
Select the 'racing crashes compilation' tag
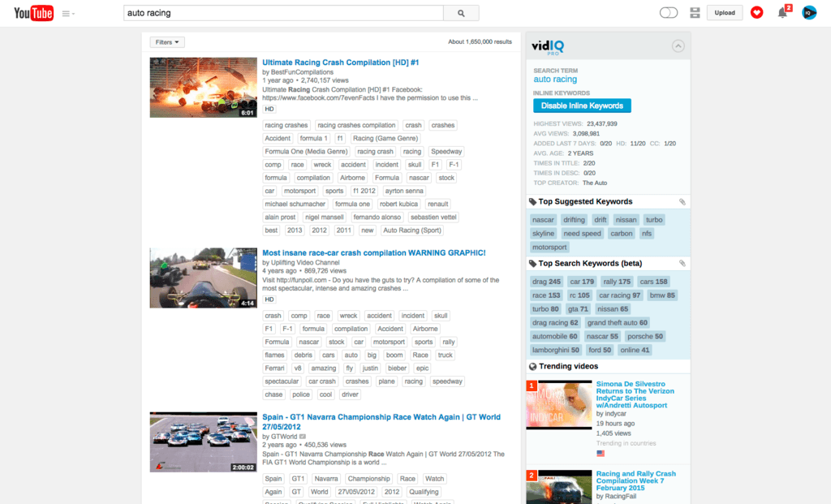click(x=356, y=126)
